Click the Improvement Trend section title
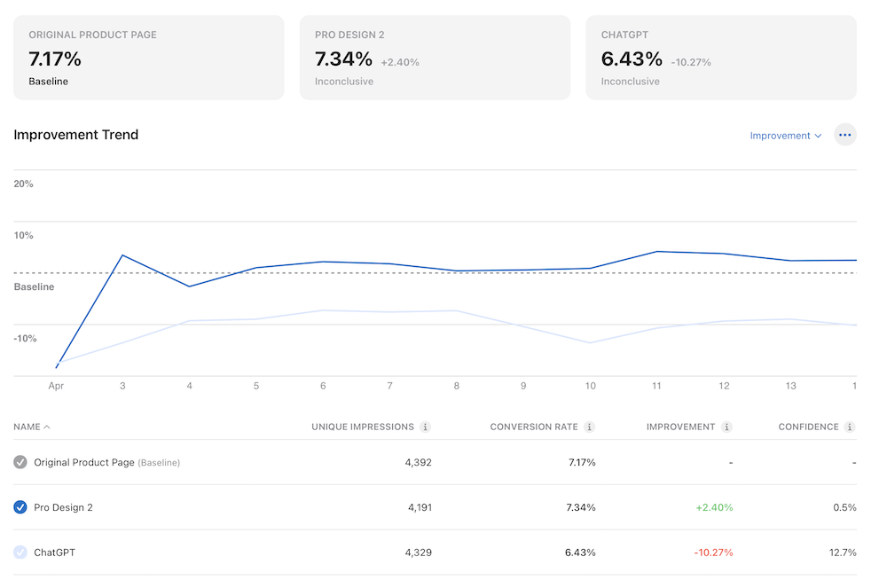The height and width of the screenshot is (588, 887). [75, 135]
